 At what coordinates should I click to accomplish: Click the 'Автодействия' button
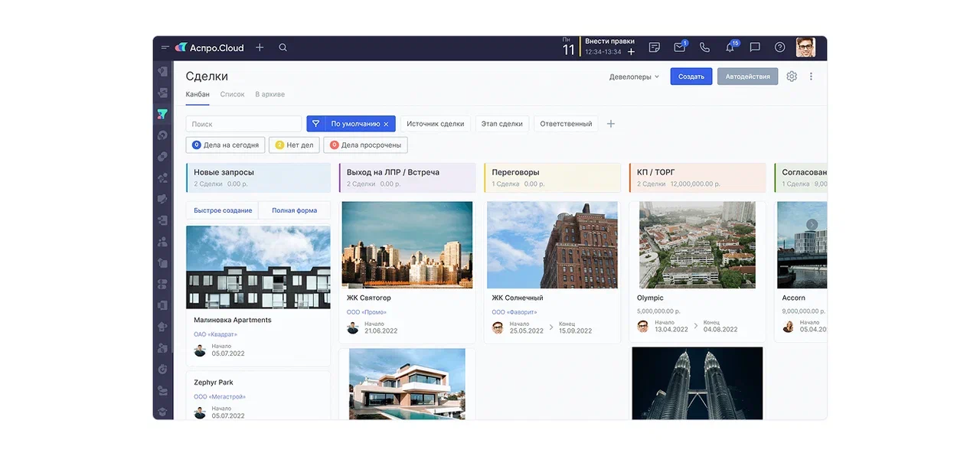click(747, 77)
